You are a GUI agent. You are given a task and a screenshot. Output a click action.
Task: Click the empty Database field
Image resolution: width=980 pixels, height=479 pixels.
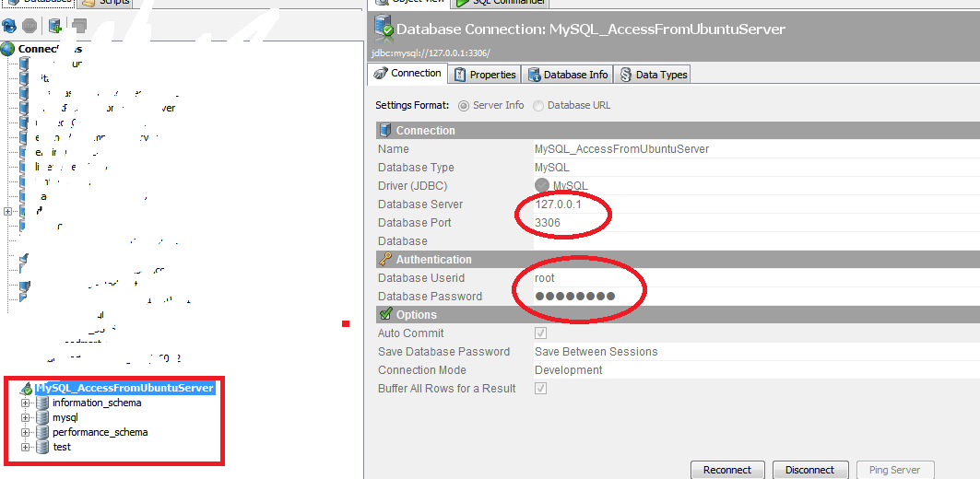(756, 241)
